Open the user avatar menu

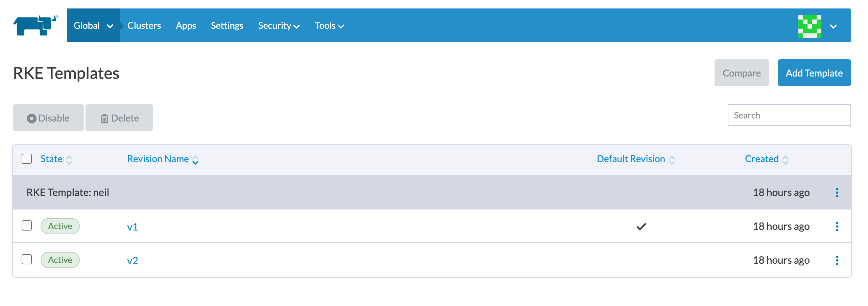pyautogui.click(x=810, y=26)
